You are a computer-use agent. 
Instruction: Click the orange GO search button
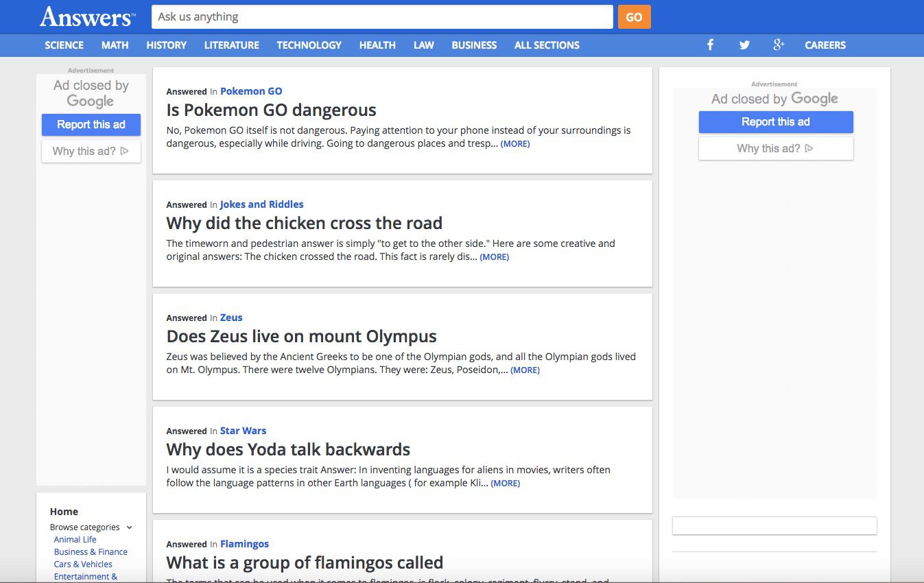coord(635,17)
